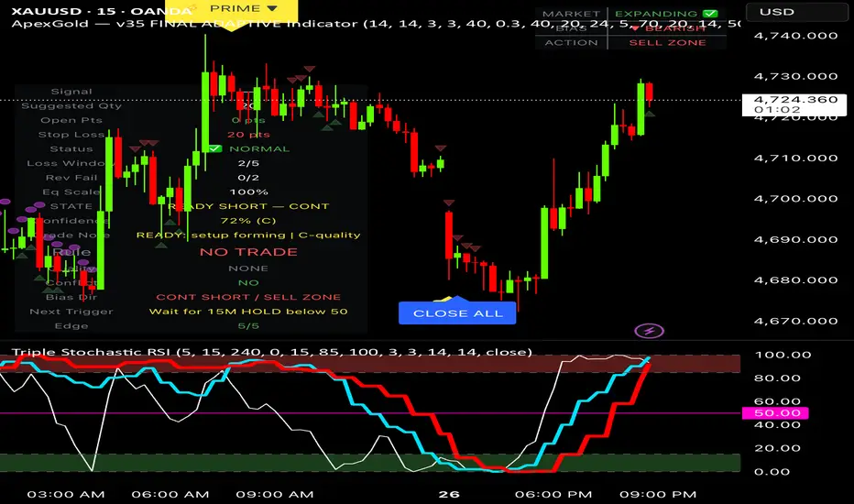Click the Suggested Qty row label
Screen dimensions: 854x504
pos(71,105)
